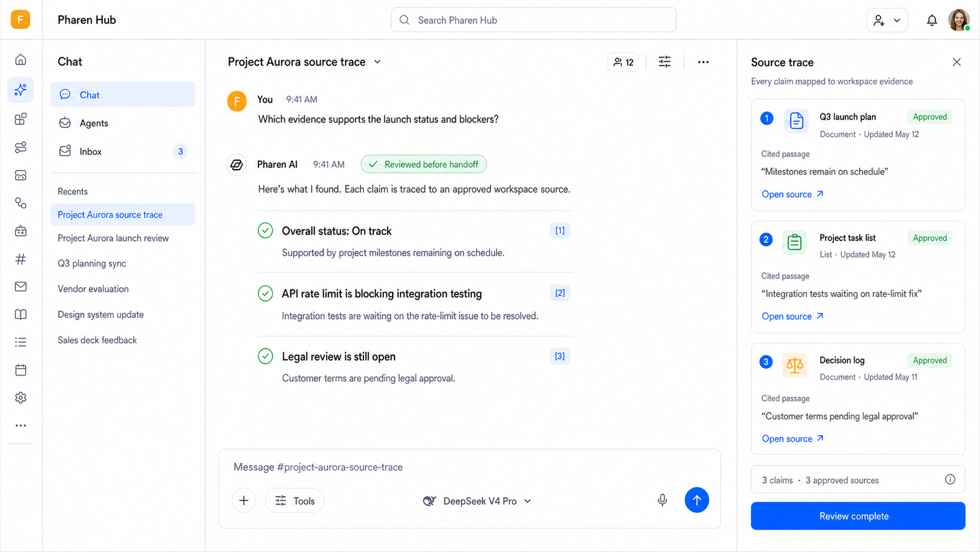
Task: Open the briefcase icon in left rail
Action: tap(21, 231)
